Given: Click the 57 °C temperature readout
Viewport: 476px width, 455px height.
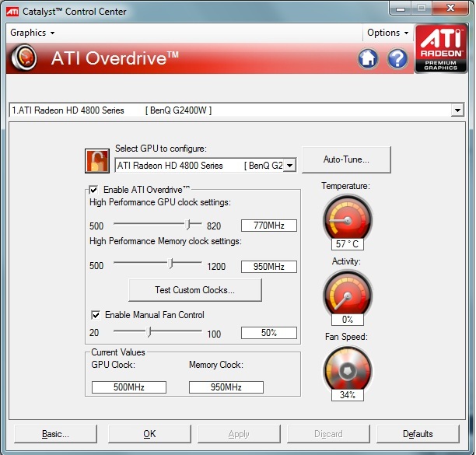Looking at the screenshot, I should point(348,243).
